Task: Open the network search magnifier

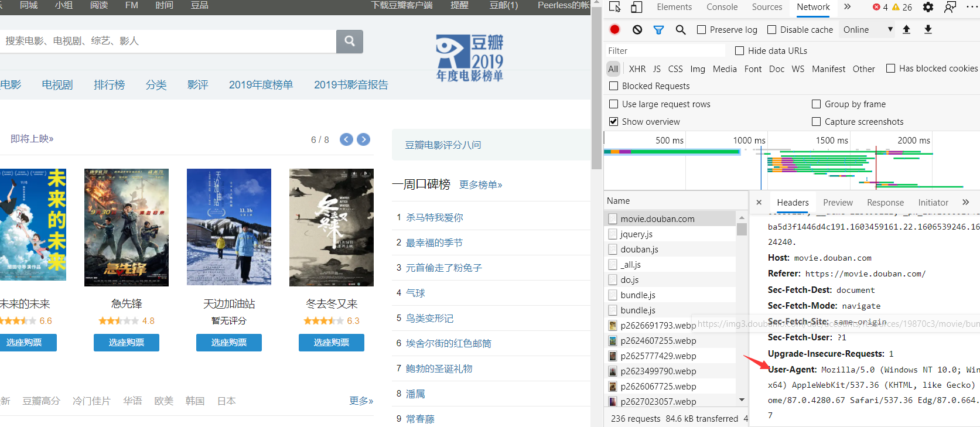Action: pos(681,29)
